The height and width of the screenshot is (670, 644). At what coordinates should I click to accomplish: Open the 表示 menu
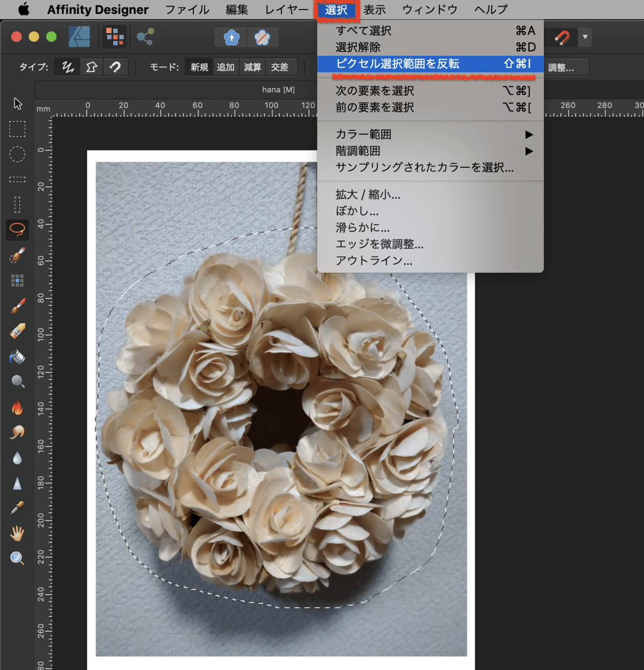coord(375,10)
